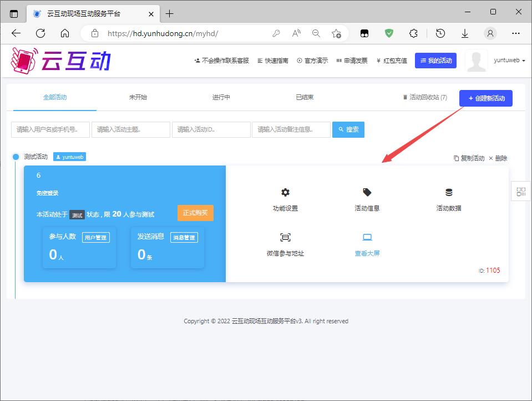Open the 活动信息 tag icon

[367, 192]
